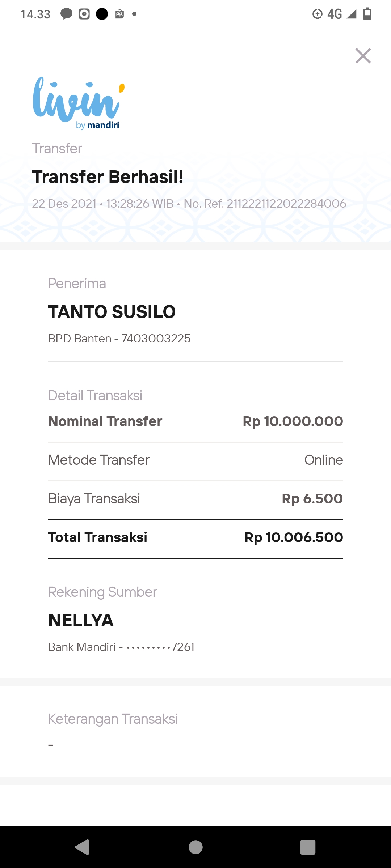The height and width of the screenshot is (868, 391).
Task: Tap the battery status icon
Action: (x=367, y=14)
